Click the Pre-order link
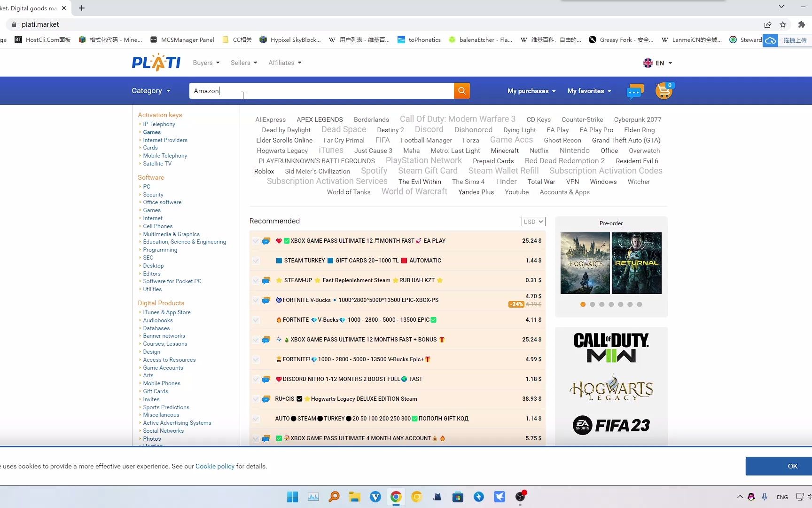 611,223
